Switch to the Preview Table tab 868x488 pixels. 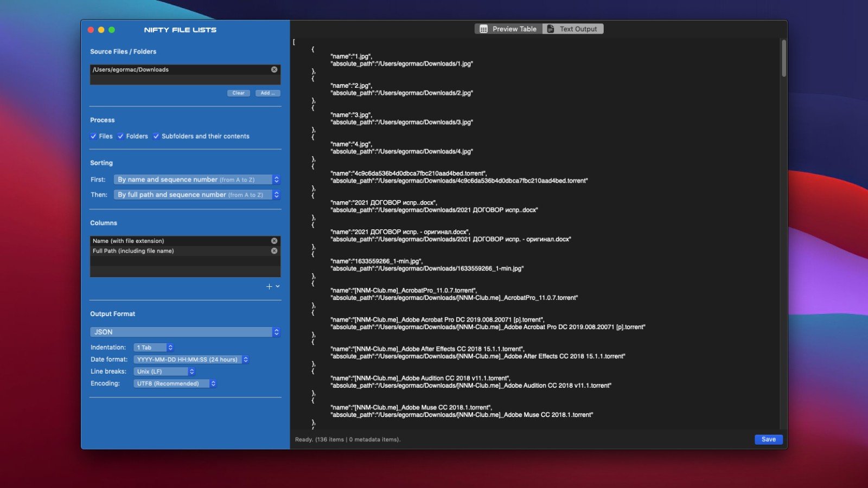[508, 29]
